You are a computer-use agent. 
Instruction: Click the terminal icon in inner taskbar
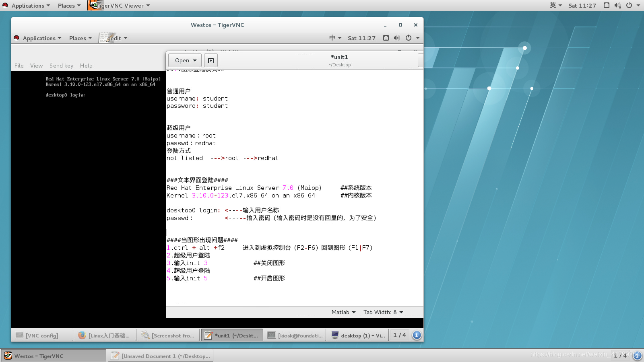[272, 335]
